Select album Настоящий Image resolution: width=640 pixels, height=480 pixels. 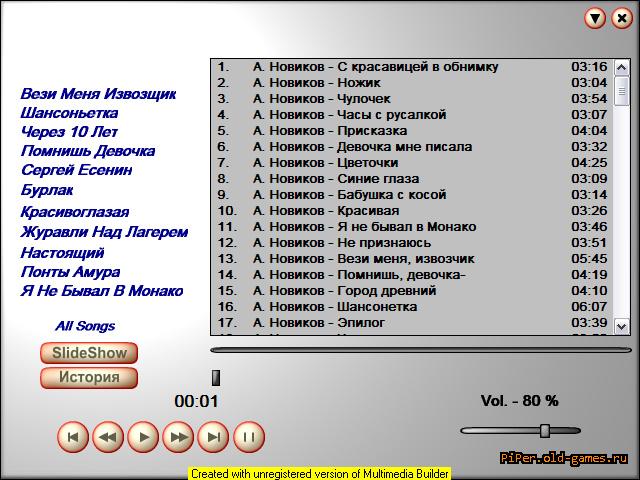(x=62, y=253)
